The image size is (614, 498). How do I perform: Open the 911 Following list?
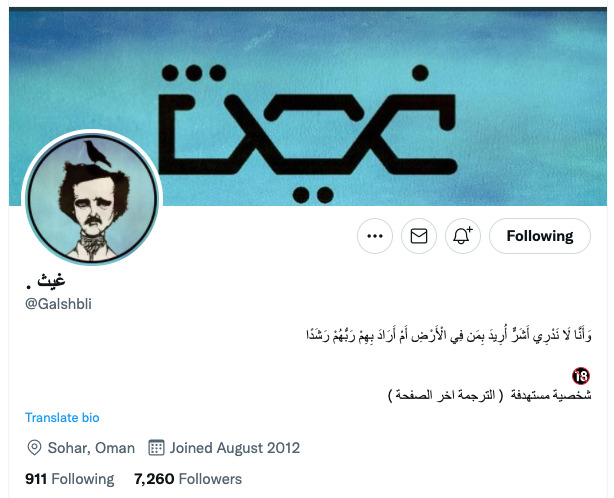click(x=70, y=479)
